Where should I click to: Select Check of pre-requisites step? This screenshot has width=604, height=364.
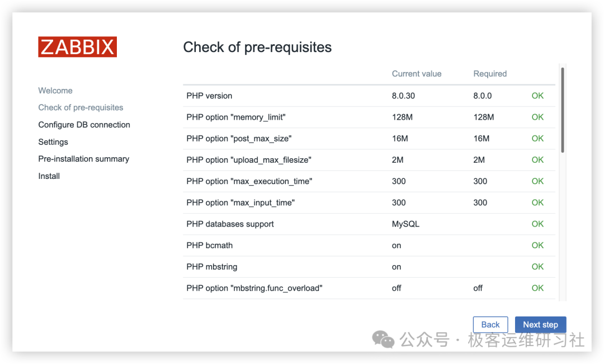click(81, 107)
